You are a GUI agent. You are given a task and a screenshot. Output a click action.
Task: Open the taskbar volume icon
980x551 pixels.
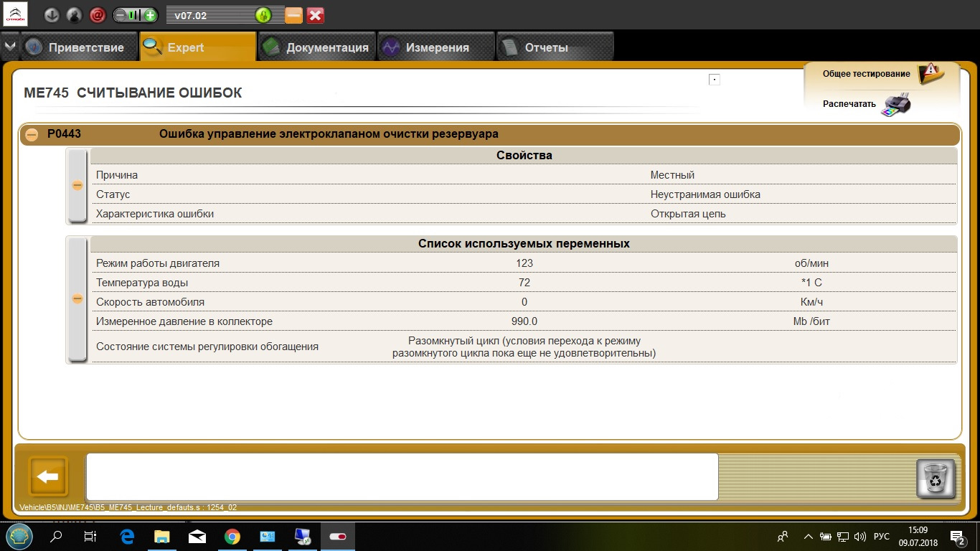coord(860,536)
